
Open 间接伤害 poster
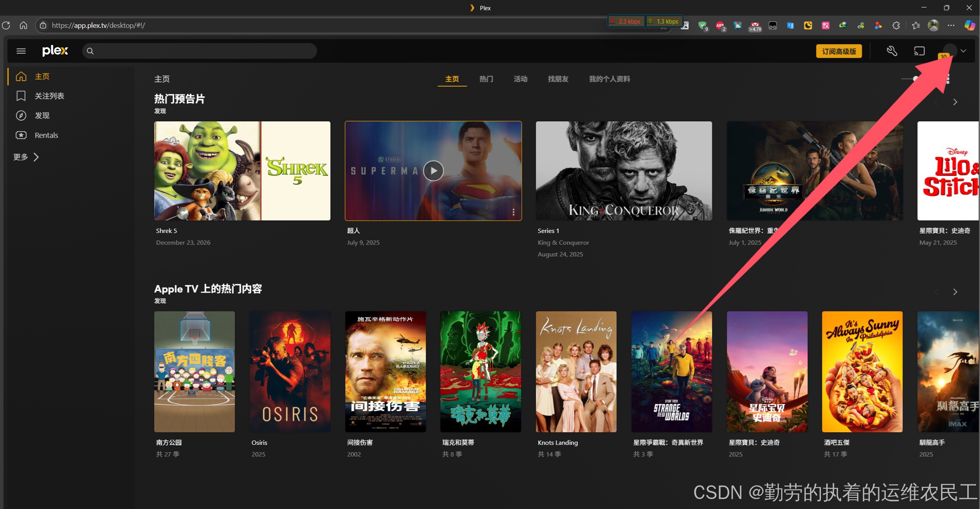tap(385, 372)
